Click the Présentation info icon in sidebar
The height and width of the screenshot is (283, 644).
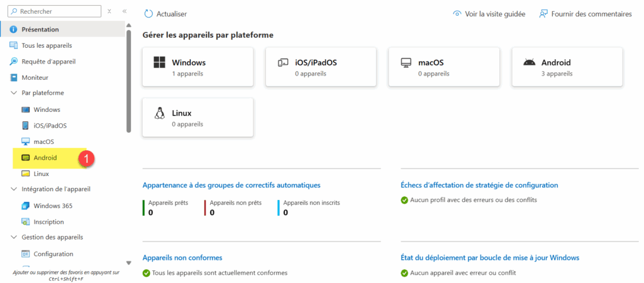tap(14, 30)
